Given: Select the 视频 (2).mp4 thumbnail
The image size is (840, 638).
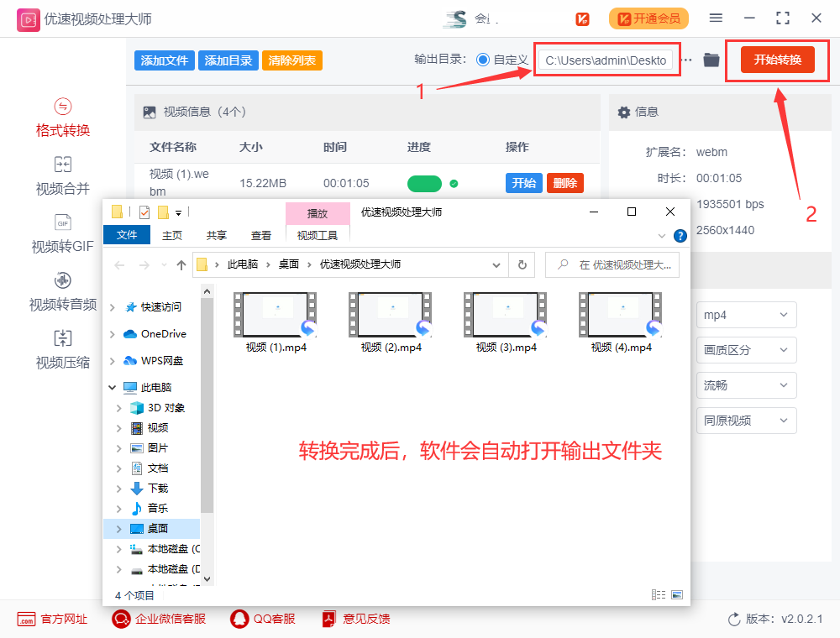Looking at the screenshot, I should (x=389, y=315).
